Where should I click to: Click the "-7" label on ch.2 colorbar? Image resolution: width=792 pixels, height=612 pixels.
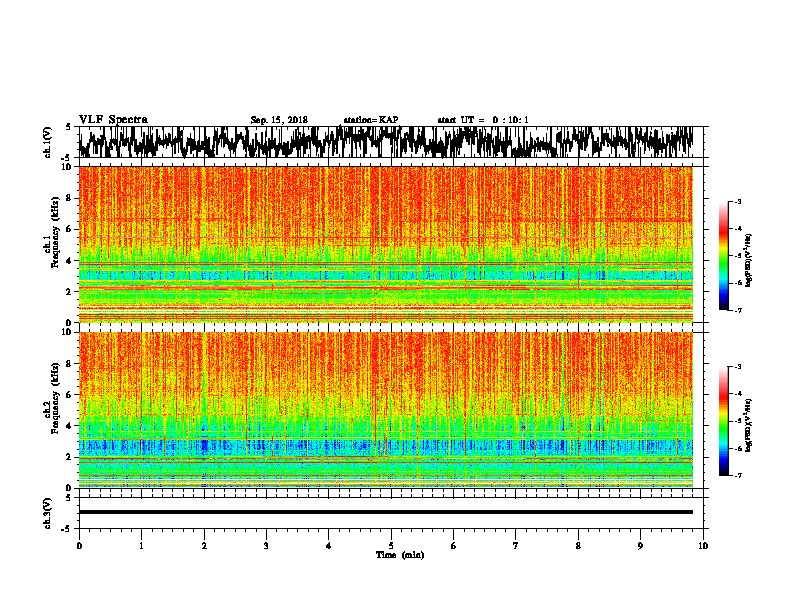pyautogui.click(x=738, y=475)
